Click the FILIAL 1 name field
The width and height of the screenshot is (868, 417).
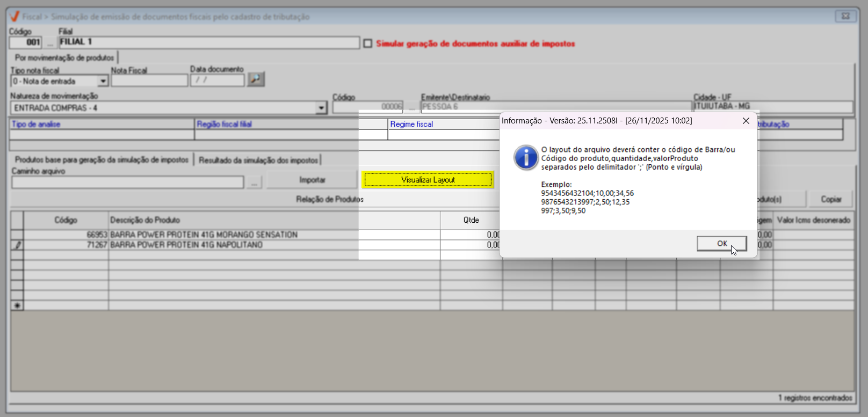tap(209, 42)
